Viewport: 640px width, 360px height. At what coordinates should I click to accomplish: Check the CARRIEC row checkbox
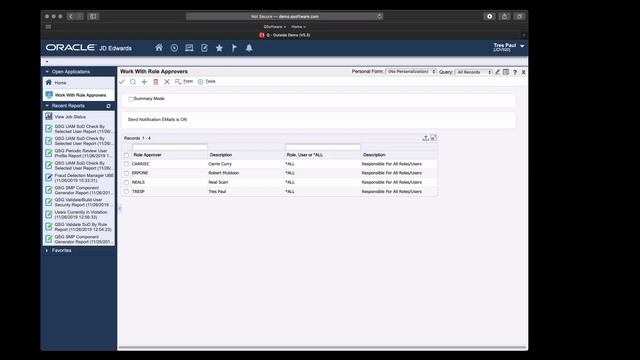tap(126, 164)
